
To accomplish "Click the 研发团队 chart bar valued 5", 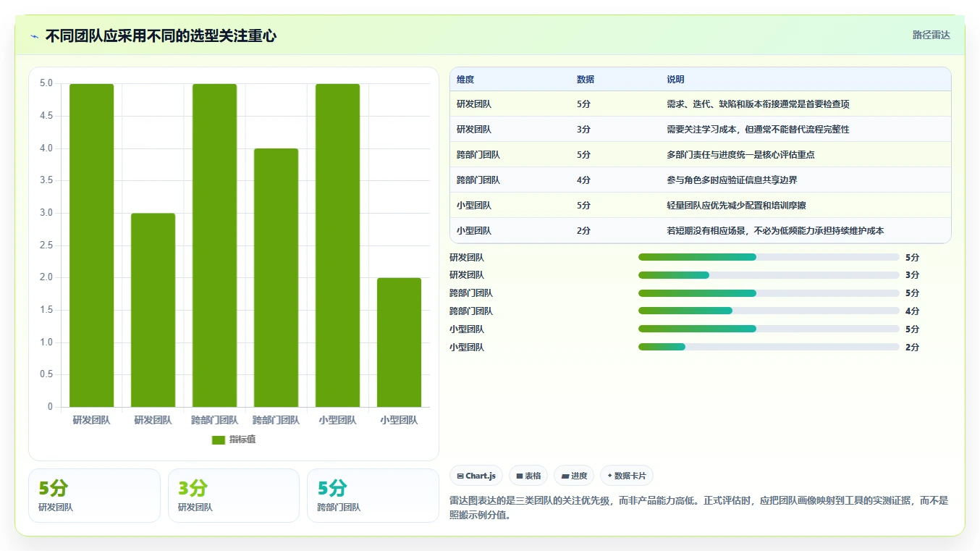I will click(91, 245).
